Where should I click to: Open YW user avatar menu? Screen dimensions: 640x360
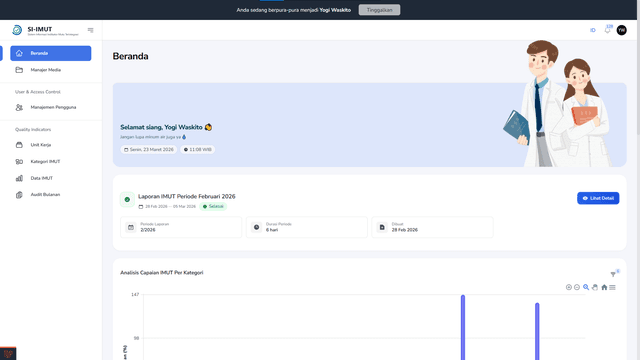coord(622,30)
